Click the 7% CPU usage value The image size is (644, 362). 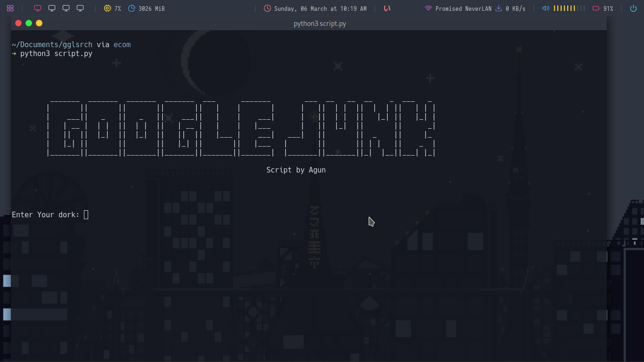pyautogui.click(x=118, y=8)
